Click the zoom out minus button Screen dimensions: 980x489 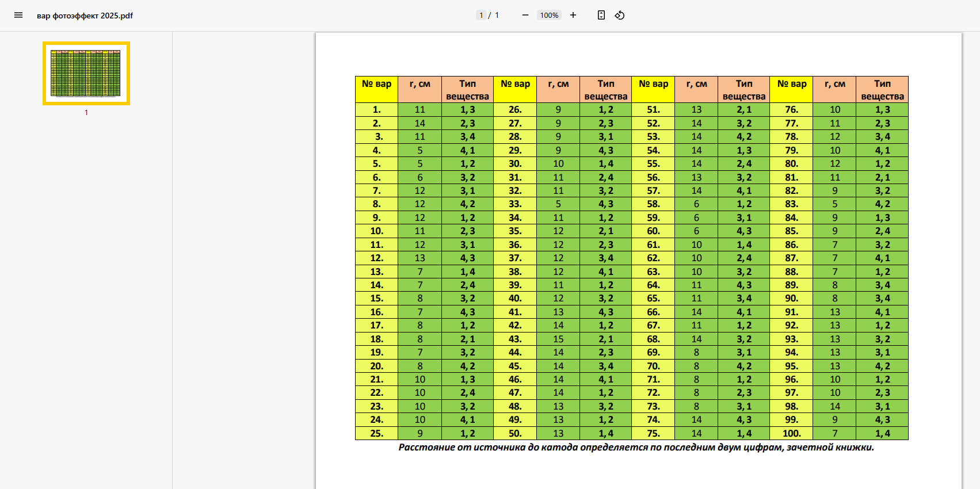coord(525,16)
